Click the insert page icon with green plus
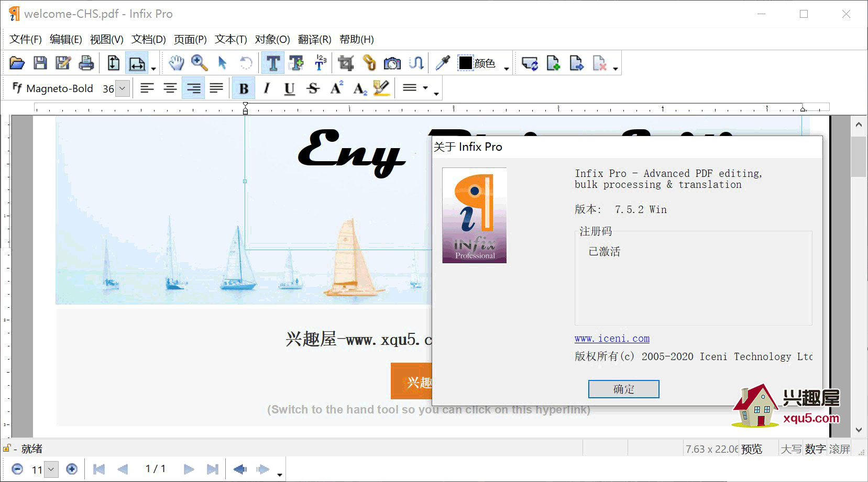This screenshot has width=868, height=482. [x=553, y=63]
